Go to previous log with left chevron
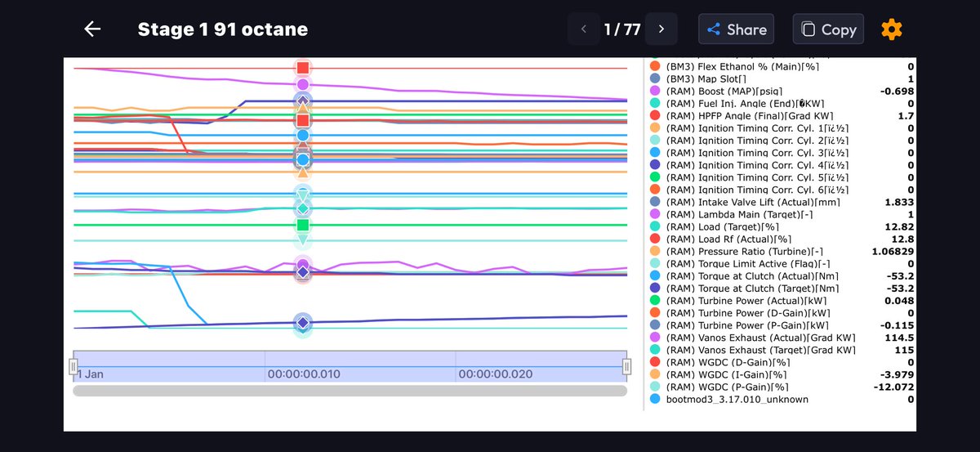The image size is (980, 452). [583, 29]
